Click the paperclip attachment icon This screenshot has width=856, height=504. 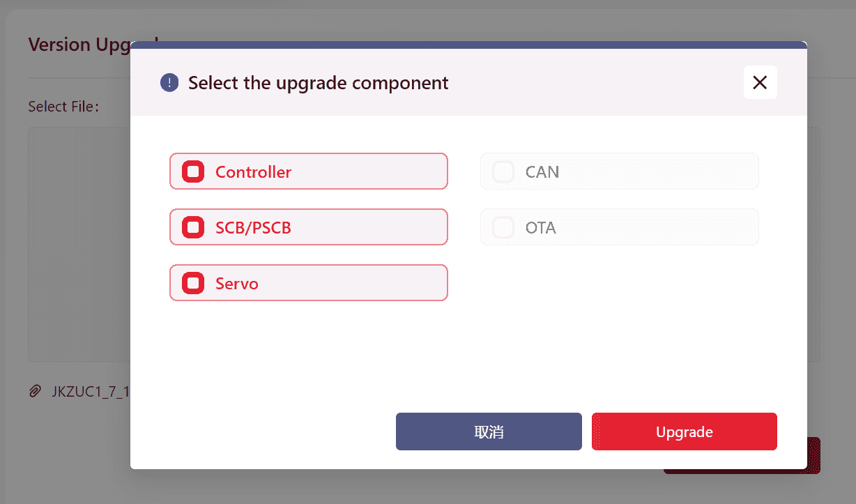click(35, 391)
